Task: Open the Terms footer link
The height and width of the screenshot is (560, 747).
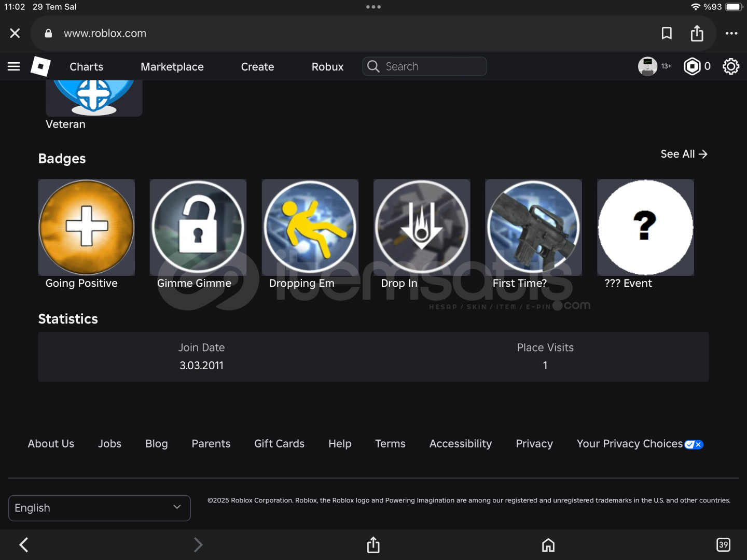Action: pos(390,444)
